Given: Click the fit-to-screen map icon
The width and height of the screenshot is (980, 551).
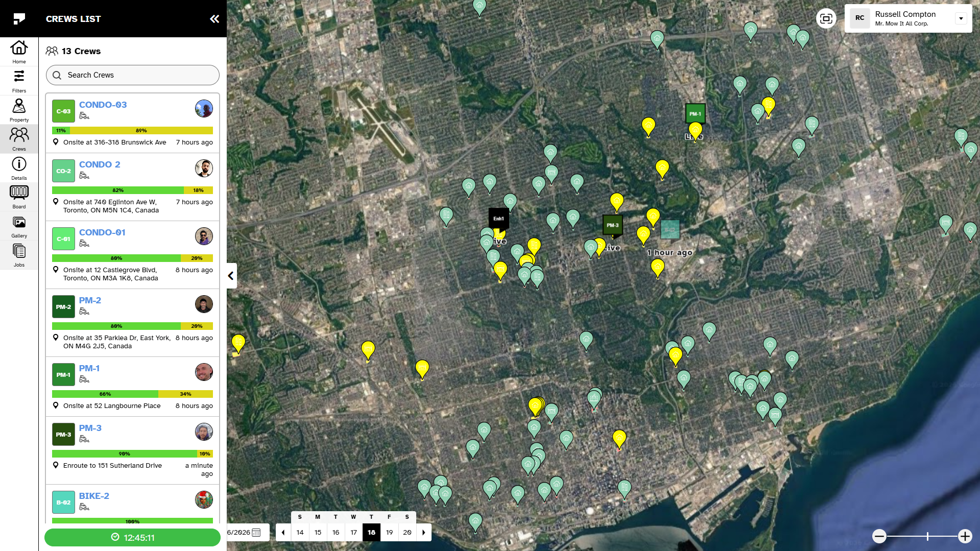Looking at the screenshot, I should tap(826, 19).
